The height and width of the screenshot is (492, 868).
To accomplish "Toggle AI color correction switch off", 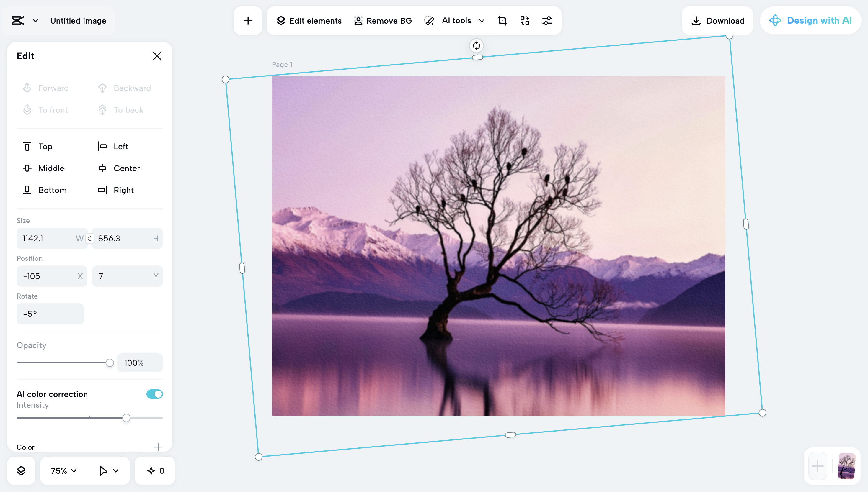I will pyautogui.click(x=154, y=394).
